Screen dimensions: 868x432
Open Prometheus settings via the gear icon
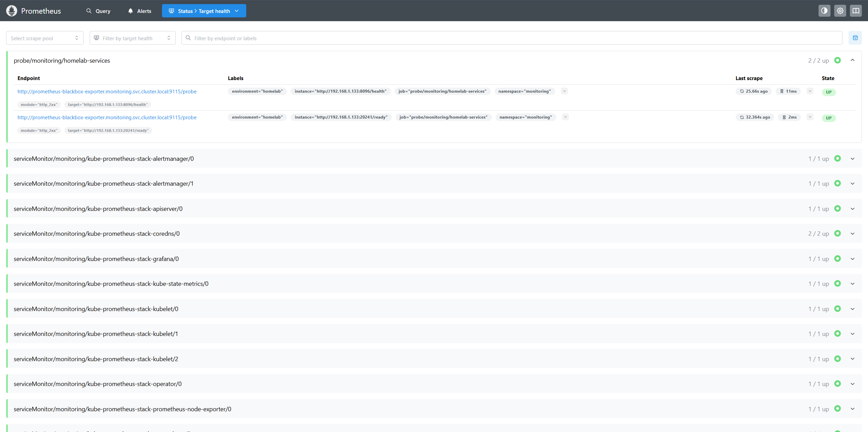(x=840, y=11)
